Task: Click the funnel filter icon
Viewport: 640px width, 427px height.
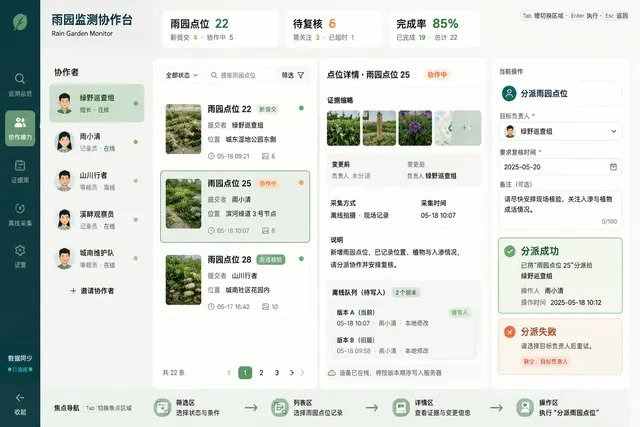Action: point(301,75)
